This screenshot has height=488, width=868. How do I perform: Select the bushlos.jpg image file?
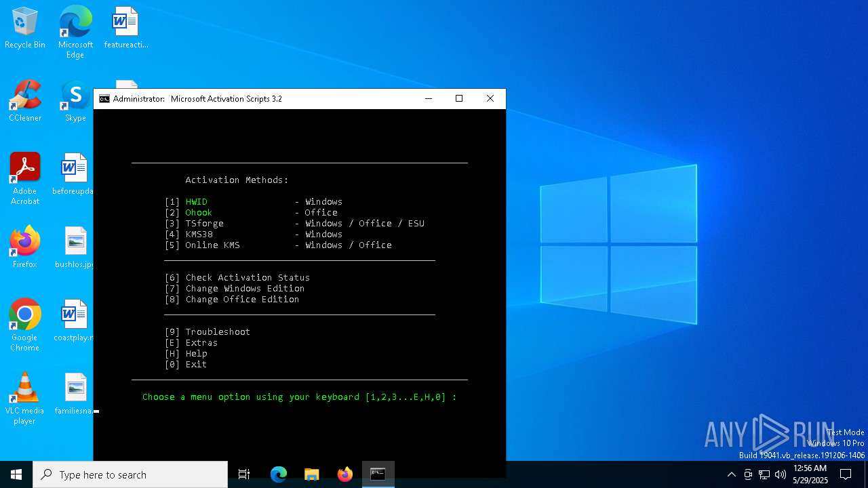click(x=74, y=248)
